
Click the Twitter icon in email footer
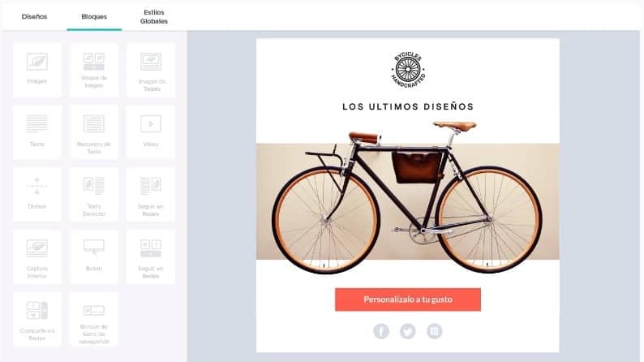[x=408, y=331]
